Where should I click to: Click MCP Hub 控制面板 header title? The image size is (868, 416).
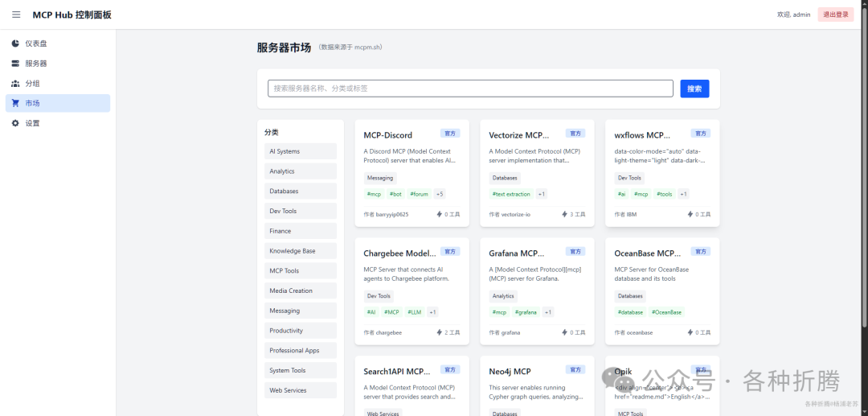[x=72, y=15]
